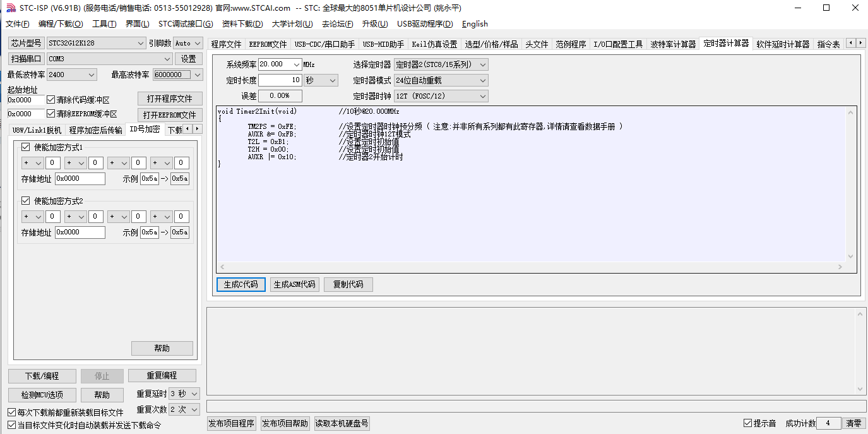The height and width of the screenshot is (434, 868).
Task: Open the 文件(F) menu
Action: [18, 24]
